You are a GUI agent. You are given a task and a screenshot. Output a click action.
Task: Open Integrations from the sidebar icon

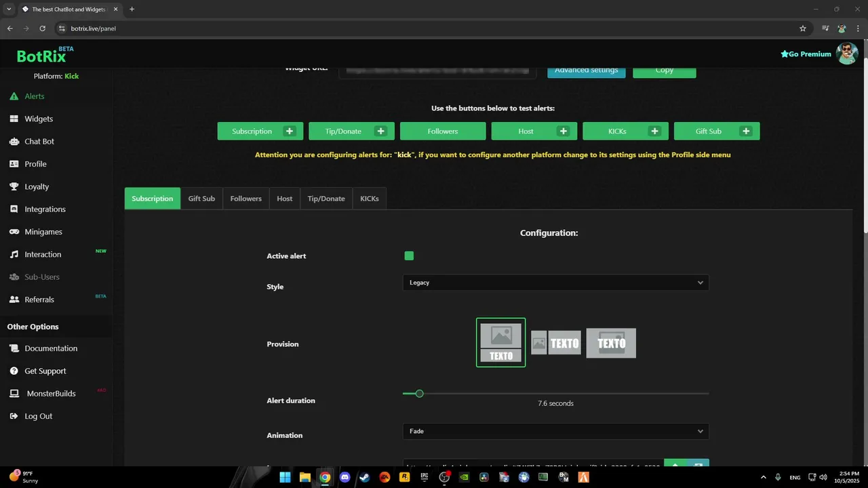[x=14, y=209]
